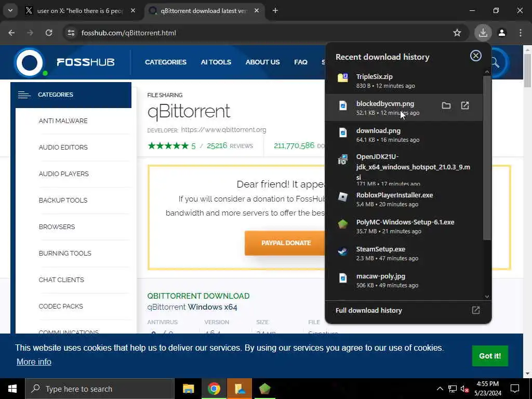Viewport: 532px width, 399px height.
Task: Click the Steam setup file icon
Action: (x=343, y=251)
